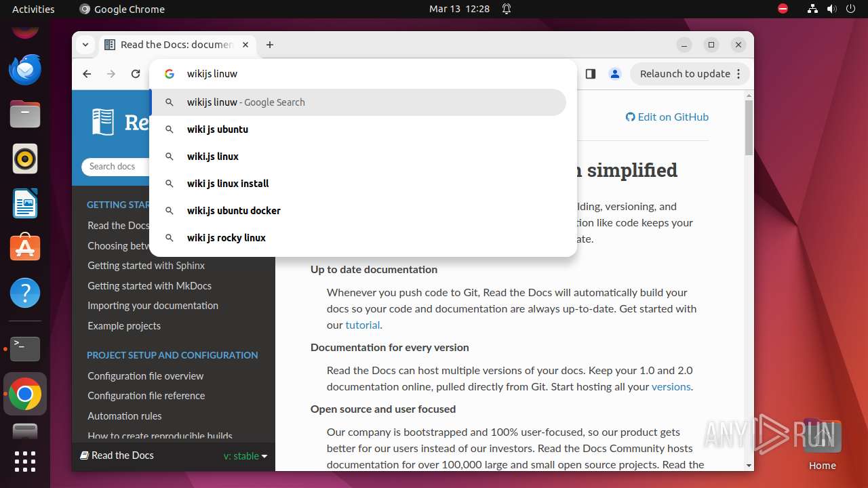This screenshot has width=868, height=488.
Task: Show Applications grid
Action: point(25,462)
